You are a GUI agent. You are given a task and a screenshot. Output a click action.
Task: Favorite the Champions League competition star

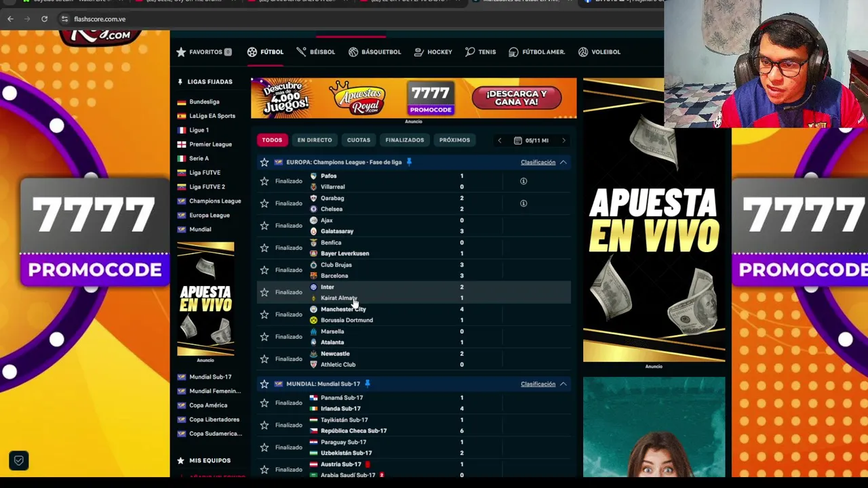(264, 162)
